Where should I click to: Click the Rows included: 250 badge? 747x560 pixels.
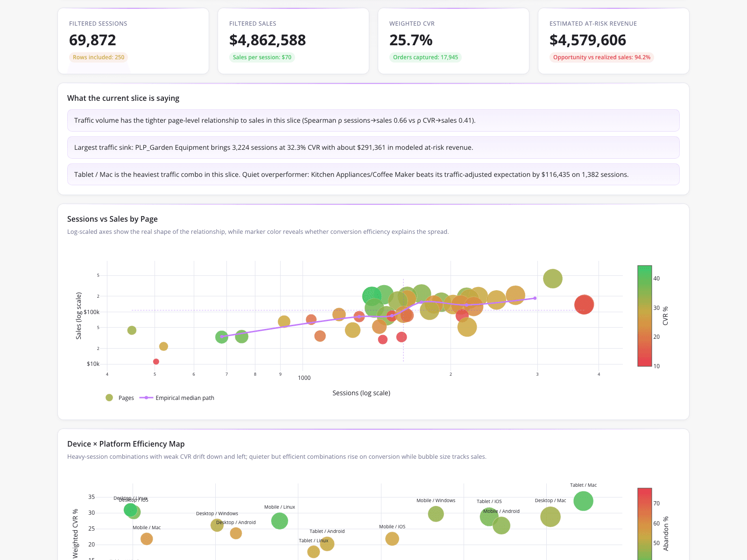[x=99, y=57]
